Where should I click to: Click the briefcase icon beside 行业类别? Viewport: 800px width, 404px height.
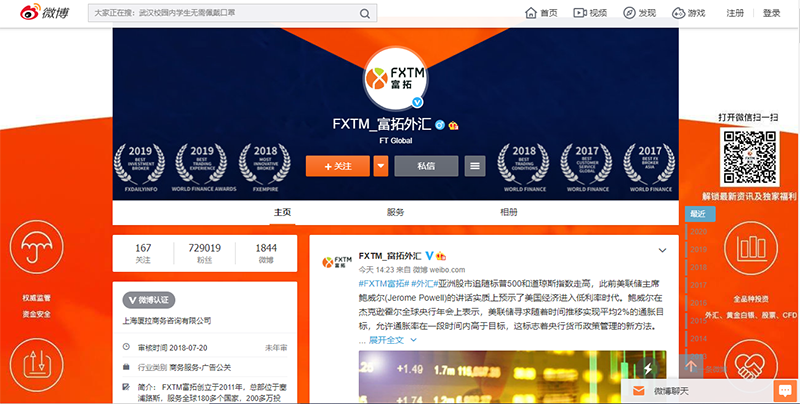[126, 367]
